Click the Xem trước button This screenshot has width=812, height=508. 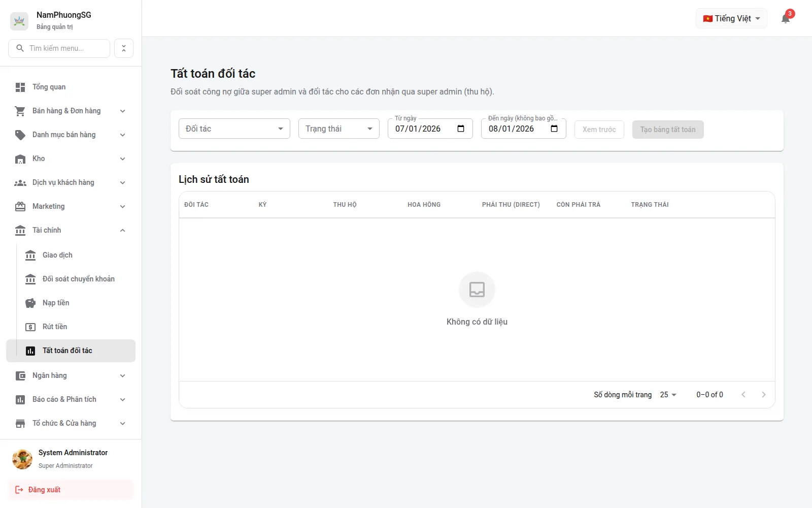599,130
